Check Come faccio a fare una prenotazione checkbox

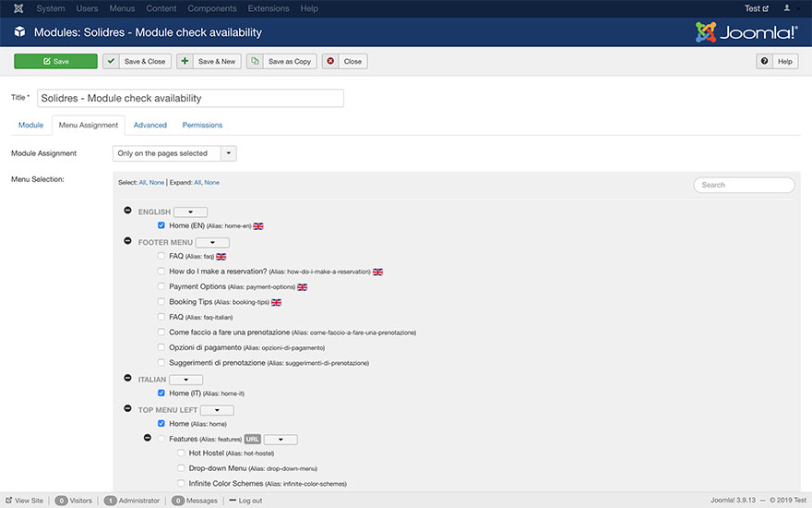pyautogui.click(x=161, y=333)
